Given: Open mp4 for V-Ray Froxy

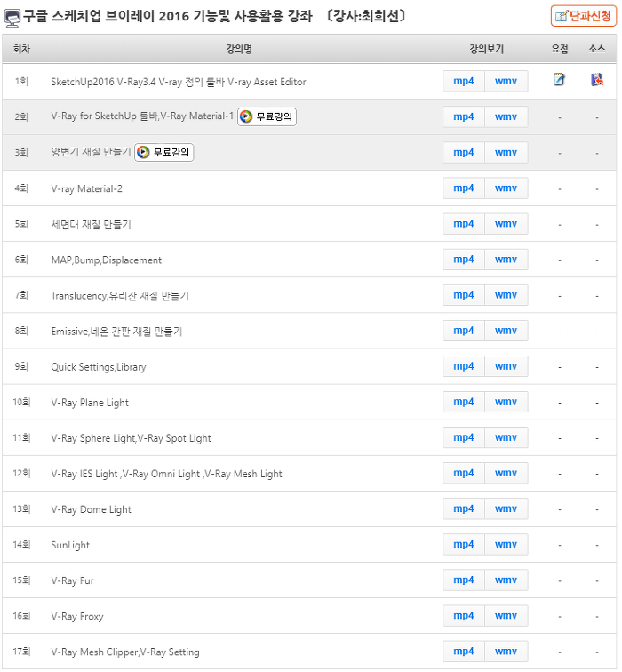Looking at the screenshot, I should click(464, 615).
